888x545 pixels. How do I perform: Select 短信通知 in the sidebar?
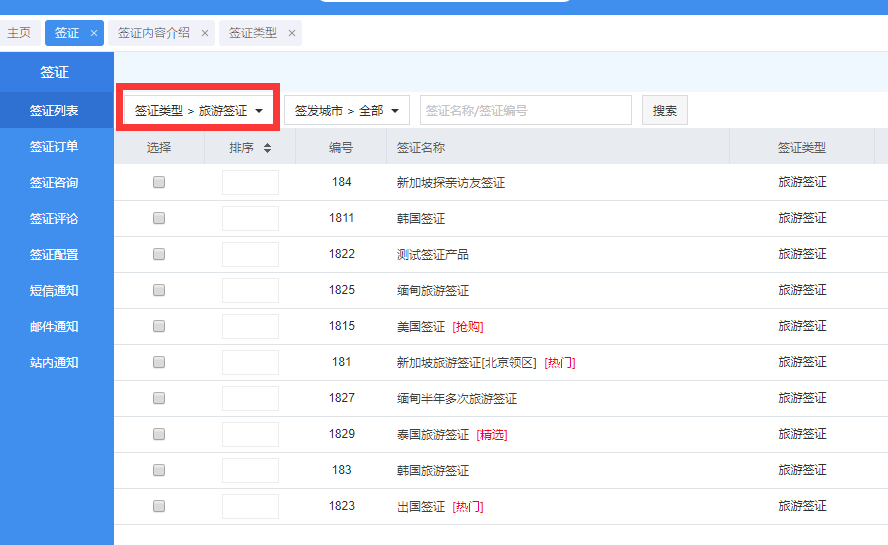(54, 291)
